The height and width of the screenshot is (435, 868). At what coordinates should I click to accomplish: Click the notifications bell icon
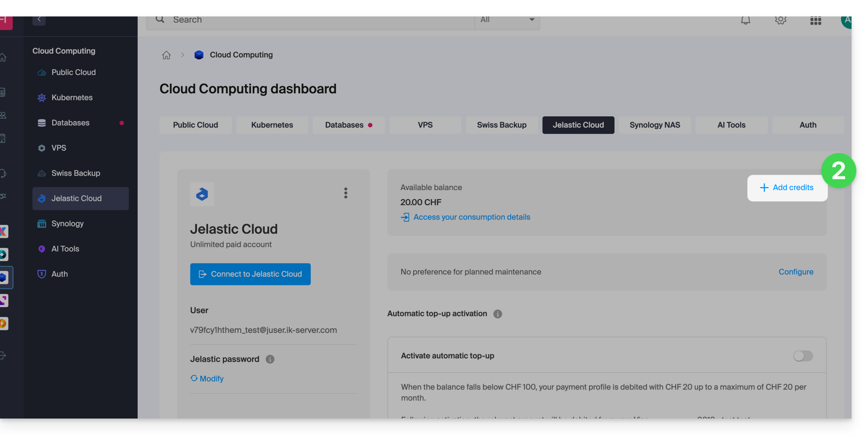click(x=745, y=20)
